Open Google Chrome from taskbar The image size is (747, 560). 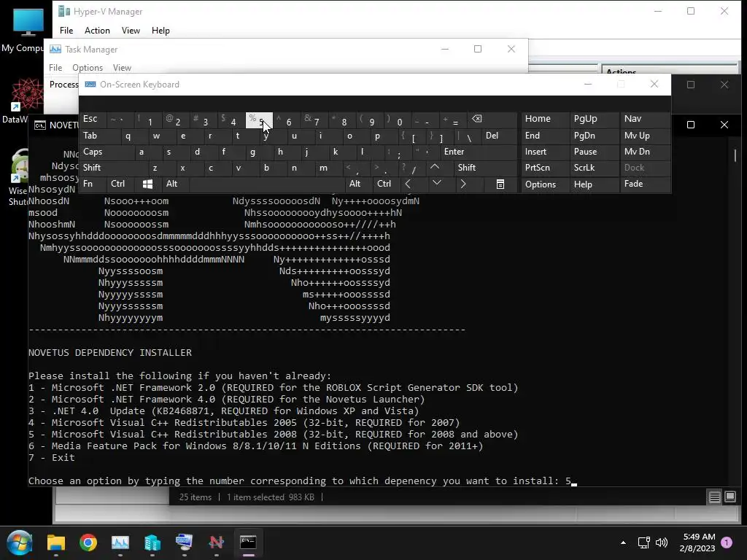[88, 542]
